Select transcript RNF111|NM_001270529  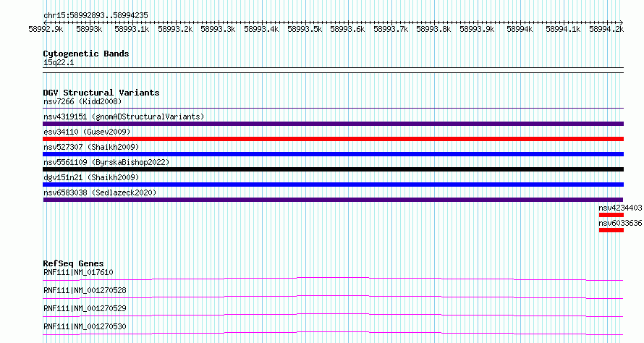tap(85, 308)
